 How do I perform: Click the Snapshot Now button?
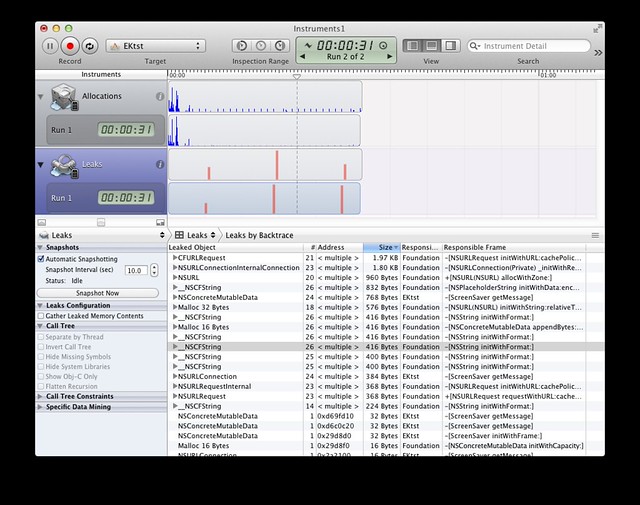coord(98,293)
